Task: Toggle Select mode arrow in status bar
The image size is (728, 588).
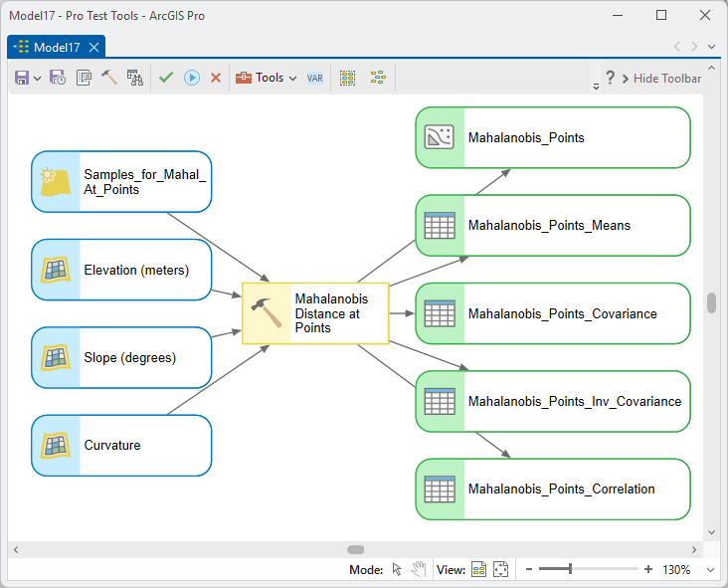Action: pos(397,569)
